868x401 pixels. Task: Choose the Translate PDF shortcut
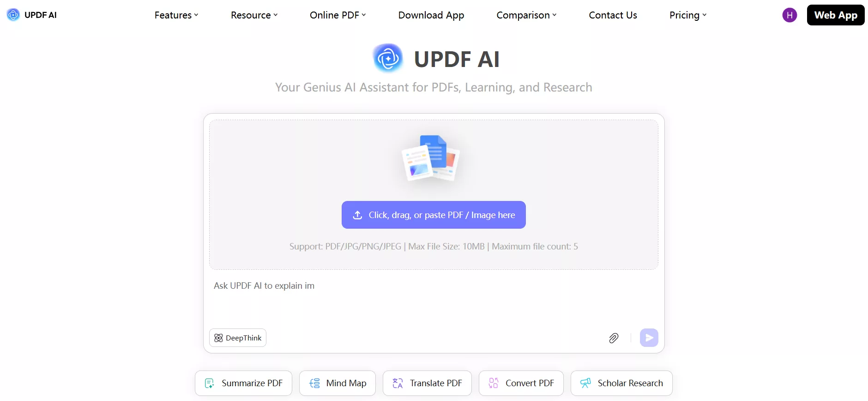427,383
